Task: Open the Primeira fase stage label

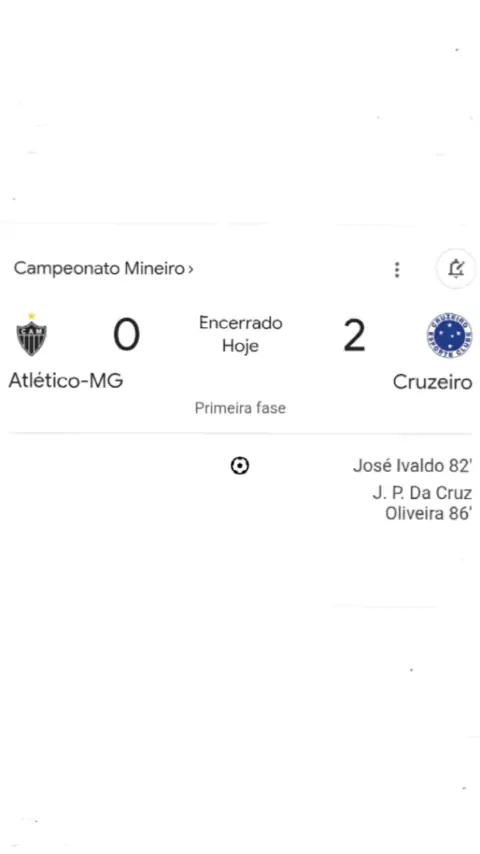Action: [x=240, y=408]
